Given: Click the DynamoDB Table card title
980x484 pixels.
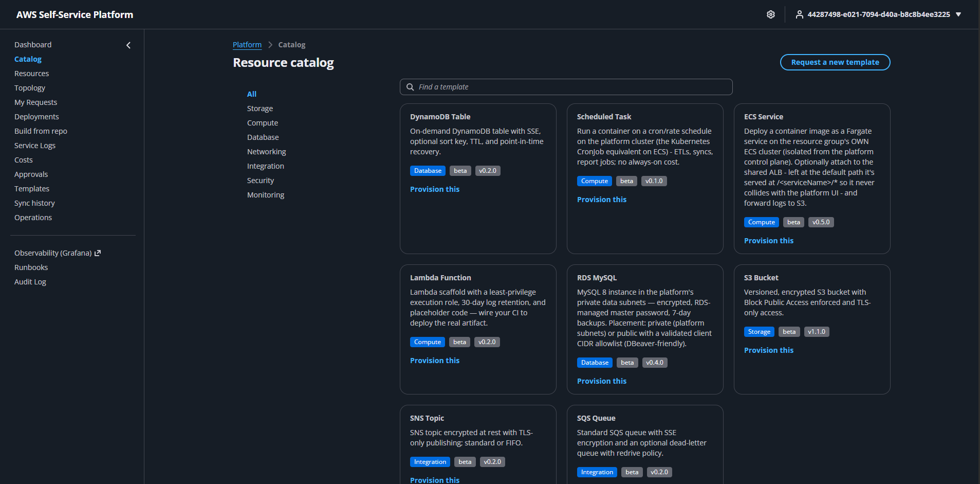Looking at the screenshot, I should [x=440, y=117].
